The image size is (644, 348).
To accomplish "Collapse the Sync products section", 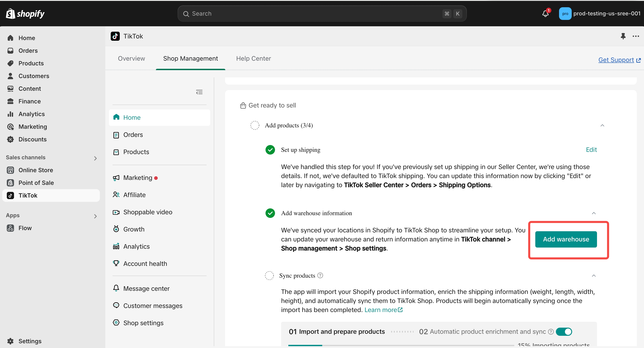I will tap(594, 276).
